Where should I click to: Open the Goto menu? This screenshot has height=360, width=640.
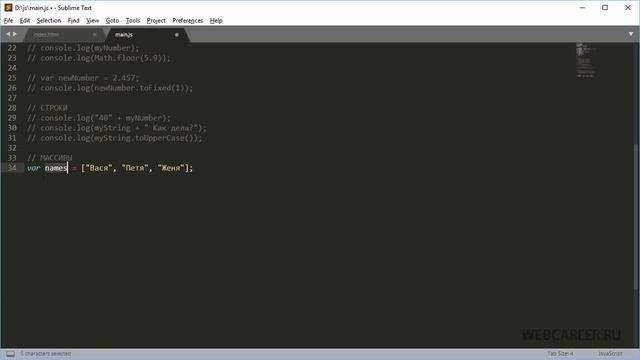tap(112, 20)
